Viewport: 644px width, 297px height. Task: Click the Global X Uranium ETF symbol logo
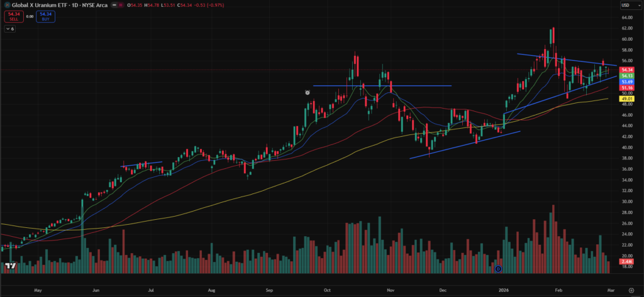[x=7, y=5]
